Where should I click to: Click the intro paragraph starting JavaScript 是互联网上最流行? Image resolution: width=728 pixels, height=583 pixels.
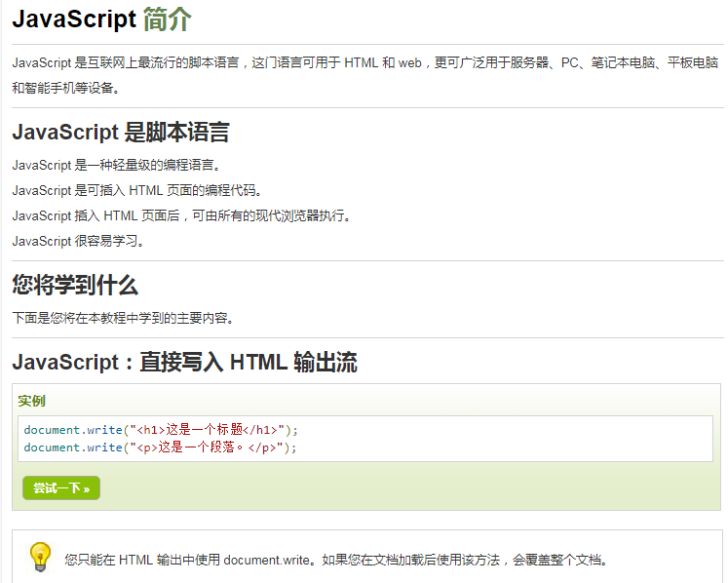click(364, 63)
